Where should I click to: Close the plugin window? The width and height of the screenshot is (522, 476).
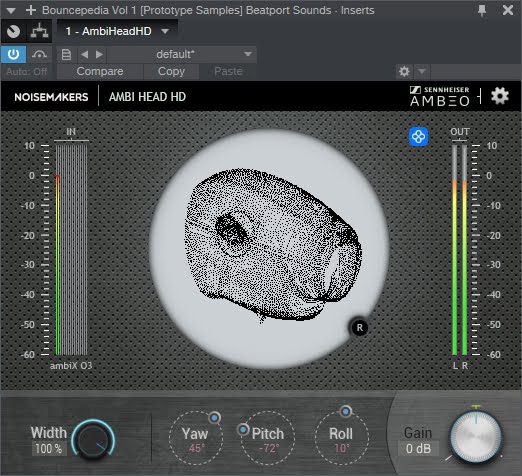coord(508,10)
